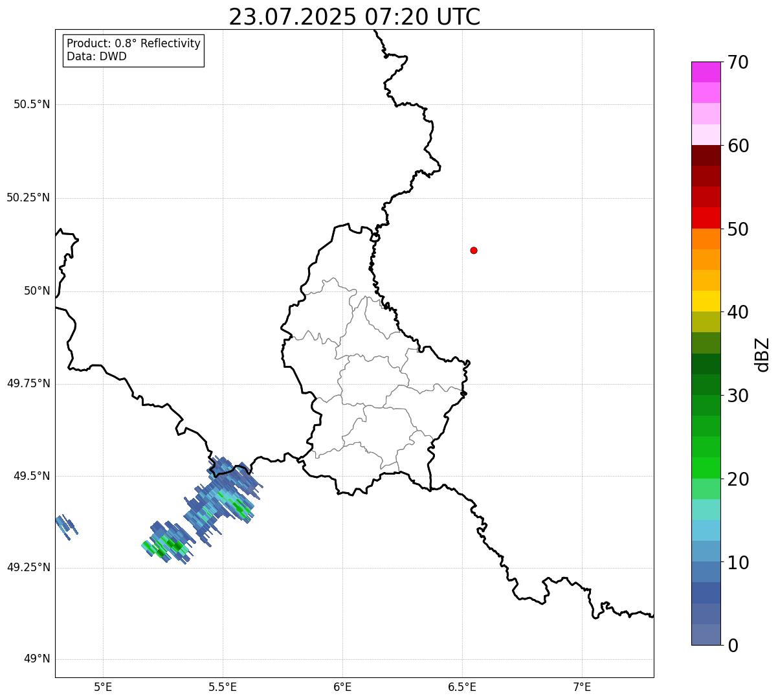Click the yellow colorbar segment above 40
Viewport: 778px width, 700px height.
tap(706, 301)
